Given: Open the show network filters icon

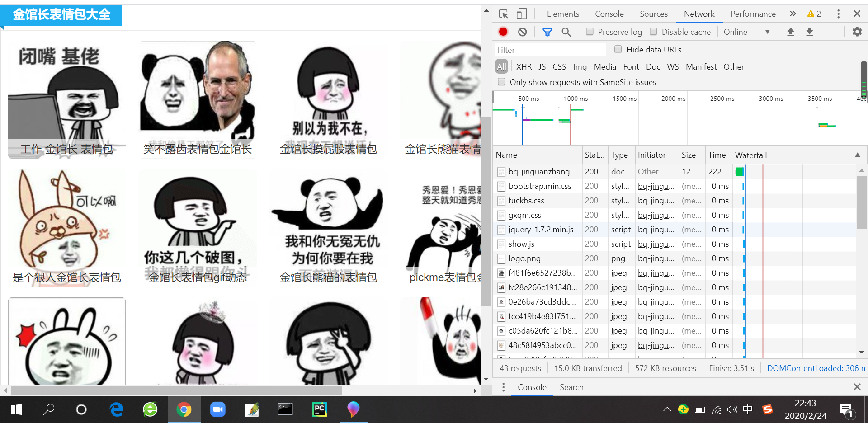Looking at the screenshot, I should [x=547, y=32].
